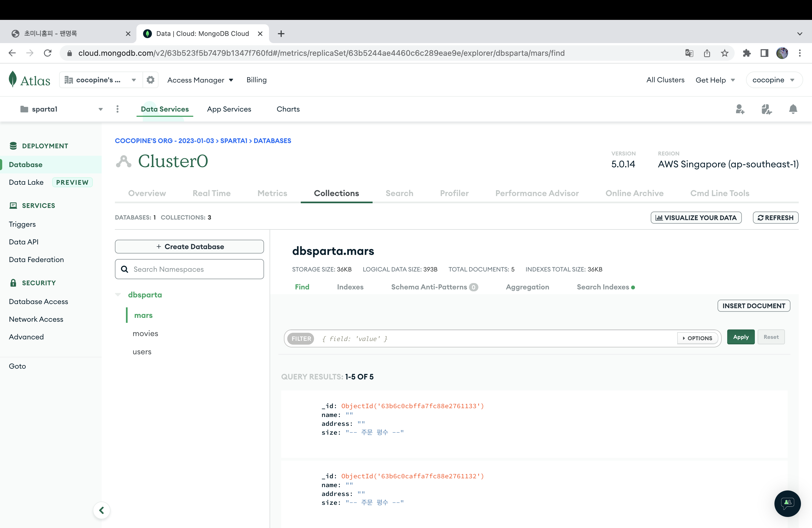Open the tab search chevron
Viewport: 812px width, 528px height.
point(799,33)
